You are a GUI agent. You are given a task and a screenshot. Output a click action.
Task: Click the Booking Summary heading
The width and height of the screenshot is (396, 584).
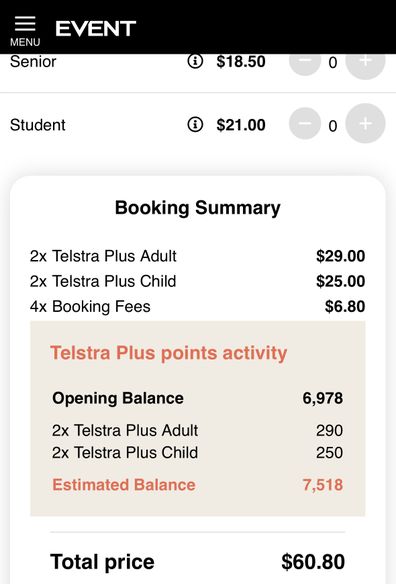(x=197, y=208)
